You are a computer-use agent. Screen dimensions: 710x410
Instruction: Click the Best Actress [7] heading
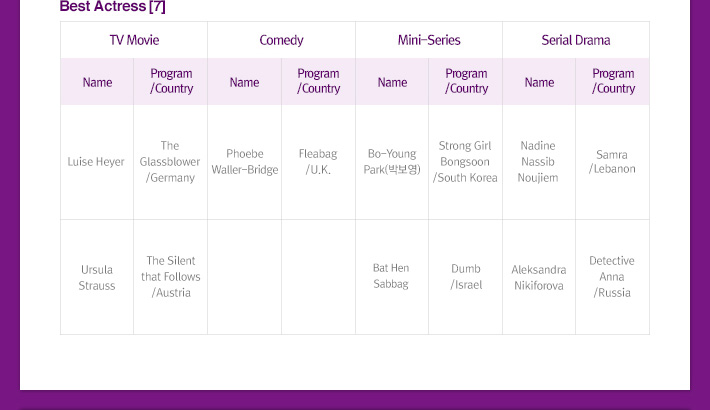(x=113, y=7)
